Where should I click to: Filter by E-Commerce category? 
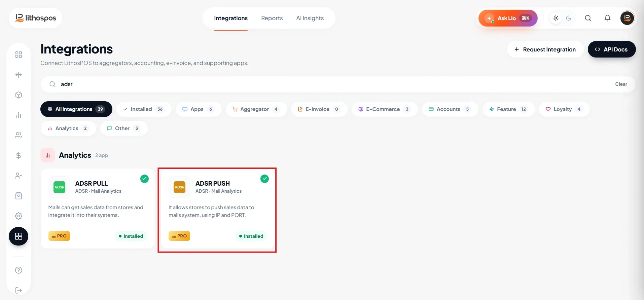(x=385, y=109)
